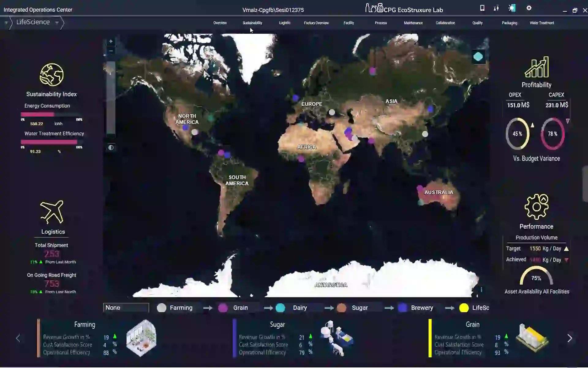This screenshot has height=368, width=588.
Task: Open the Maintenance tab
Action: pyautogui.click(x=413, y=23)
